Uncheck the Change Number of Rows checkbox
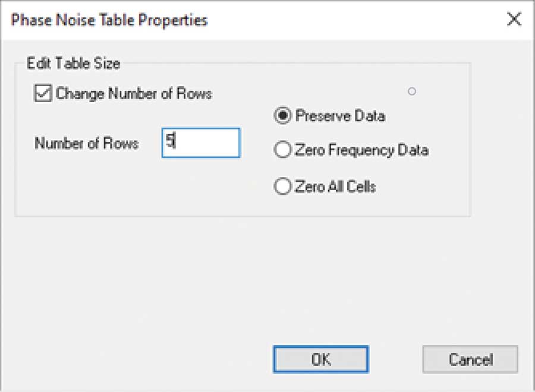Viewport: 535px width, 392px height. tap(43, 93)
